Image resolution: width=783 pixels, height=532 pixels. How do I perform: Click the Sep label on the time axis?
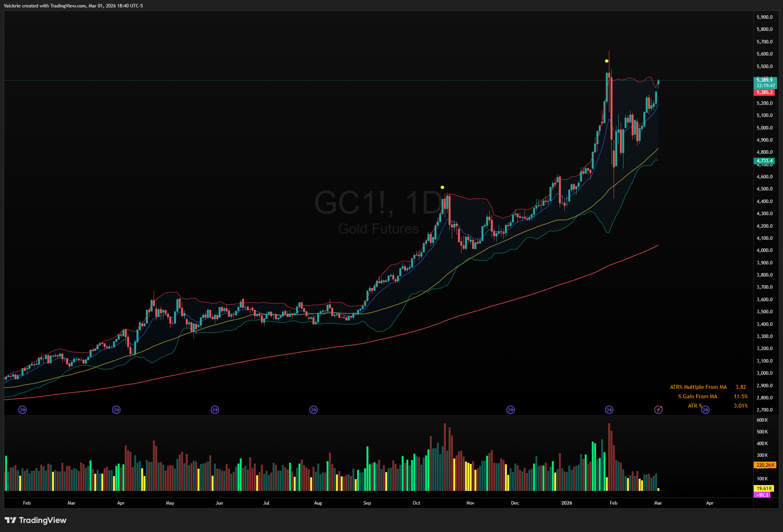pyautogui.click(x=367, y=503)
